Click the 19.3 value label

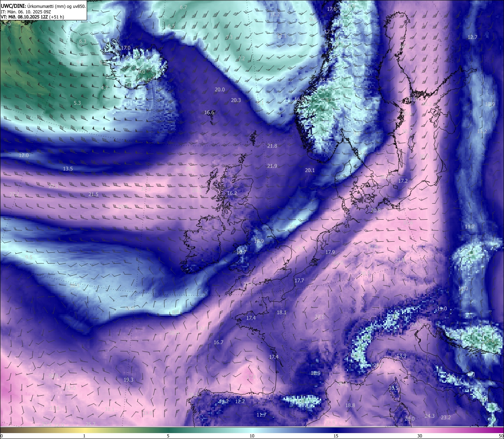coord(128,380)
